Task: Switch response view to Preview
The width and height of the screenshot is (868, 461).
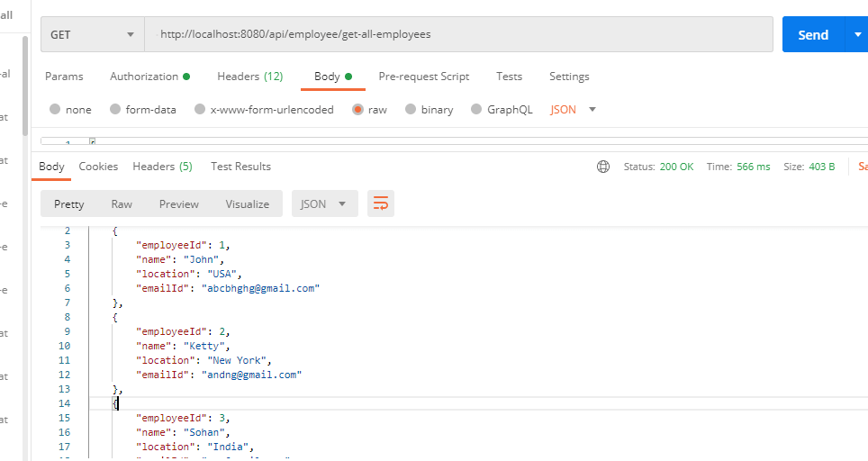Action: 179,203
